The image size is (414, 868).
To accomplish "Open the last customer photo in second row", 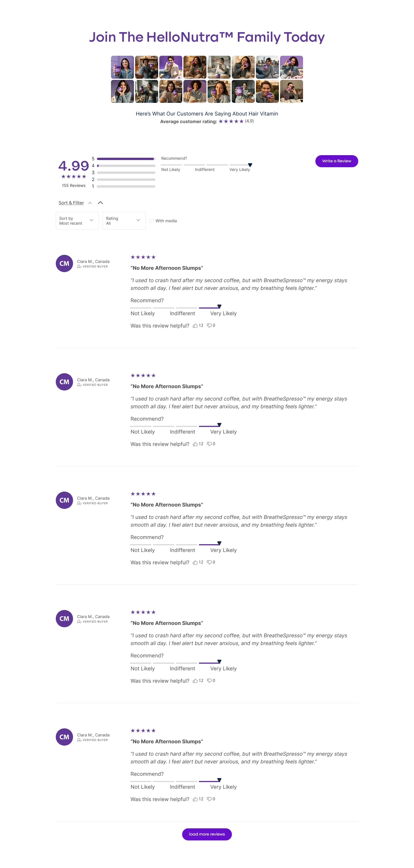I will [x=291, y=91].
